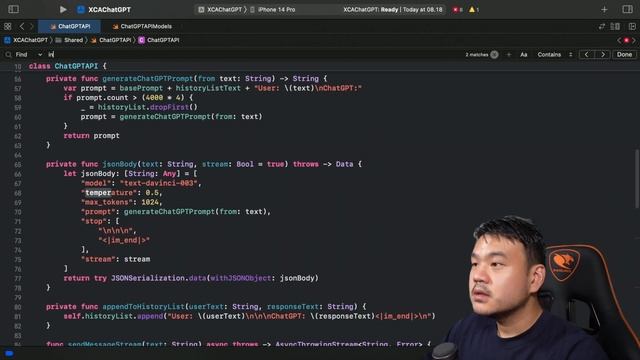Click JSONSerialization on line 77

tap(148, 278)
